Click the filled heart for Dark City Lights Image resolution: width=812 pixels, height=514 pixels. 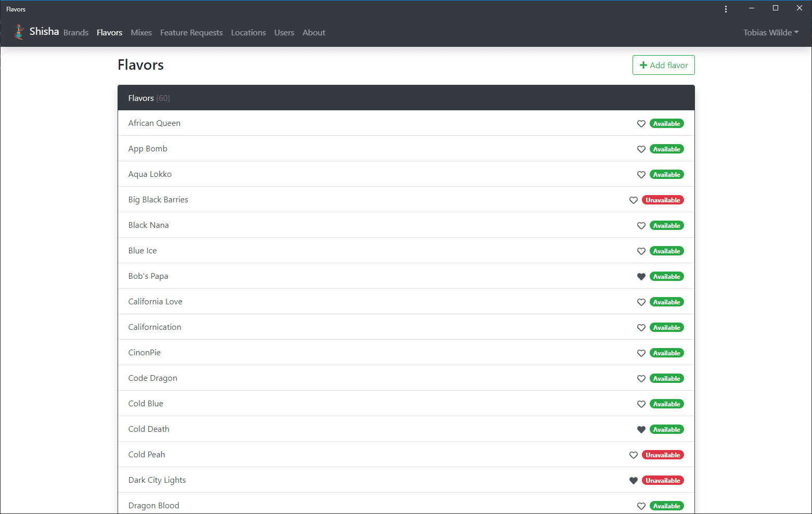(x=634, y=481)
